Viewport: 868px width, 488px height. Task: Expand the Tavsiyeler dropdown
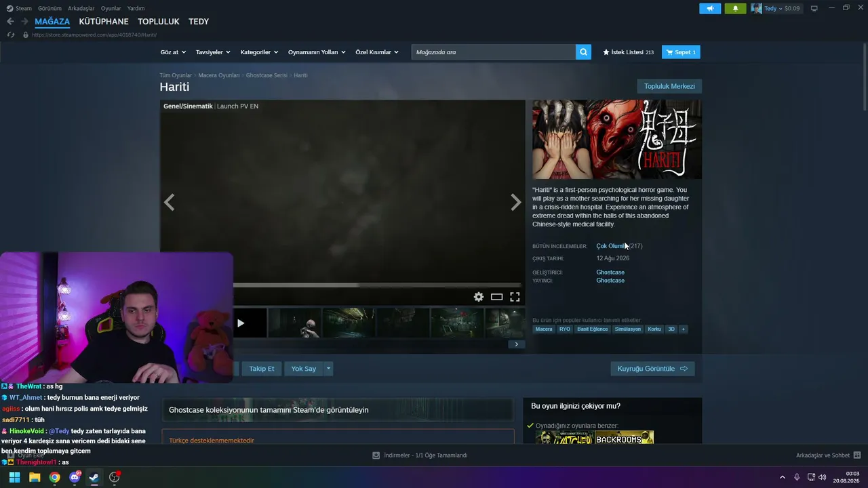[213, 52]
